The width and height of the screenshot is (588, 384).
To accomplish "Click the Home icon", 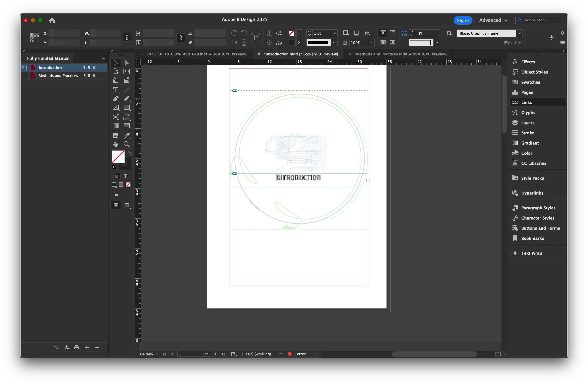I will (x=52, y=20).
